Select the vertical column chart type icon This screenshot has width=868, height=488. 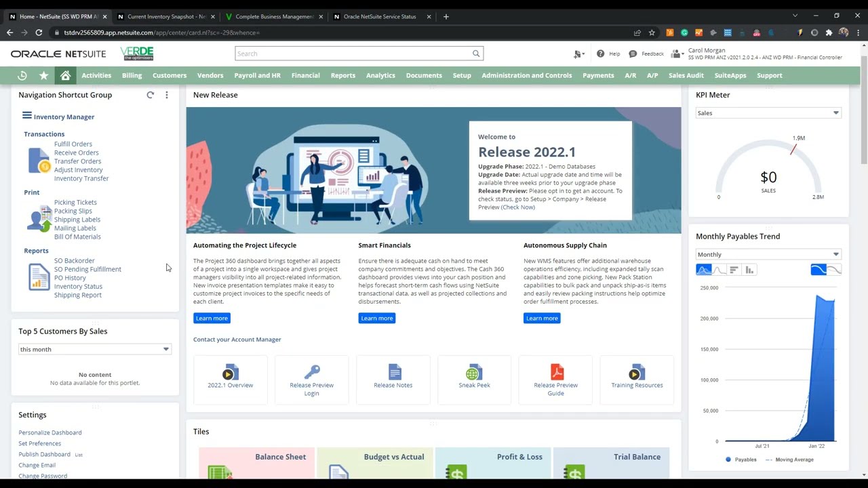coord(749,270)
